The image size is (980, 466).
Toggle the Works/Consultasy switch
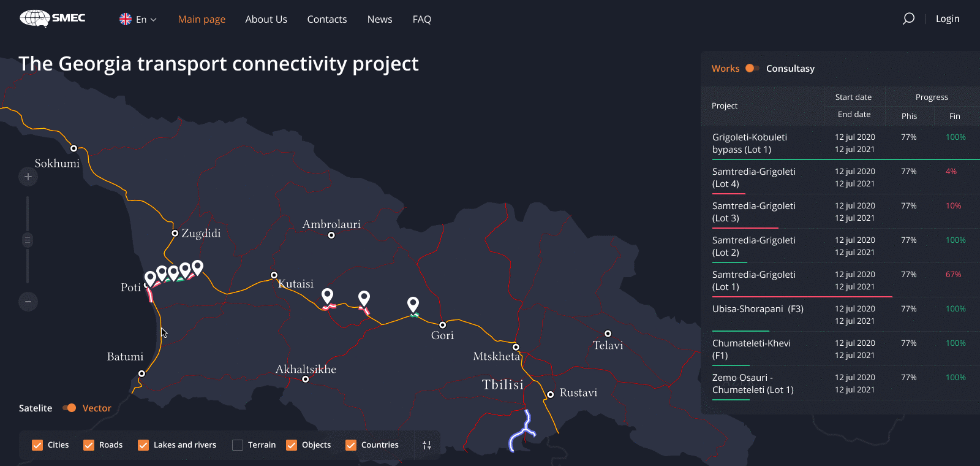coord(752,69)
